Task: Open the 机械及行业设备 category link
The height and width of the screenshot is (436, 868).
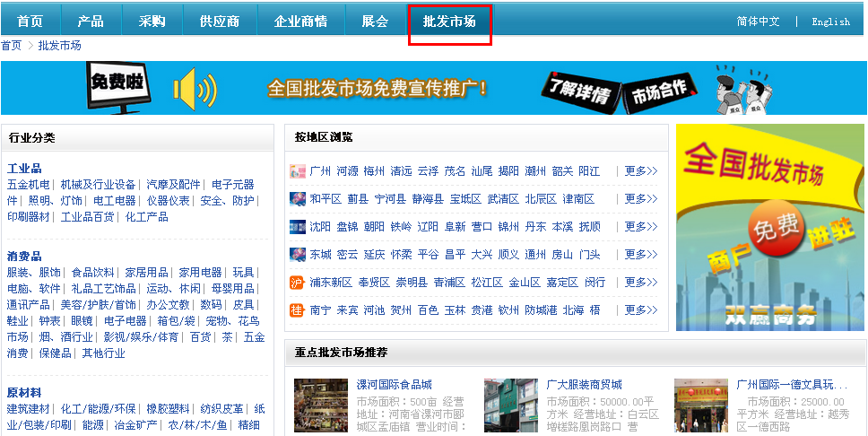Action: pos(98,185)
